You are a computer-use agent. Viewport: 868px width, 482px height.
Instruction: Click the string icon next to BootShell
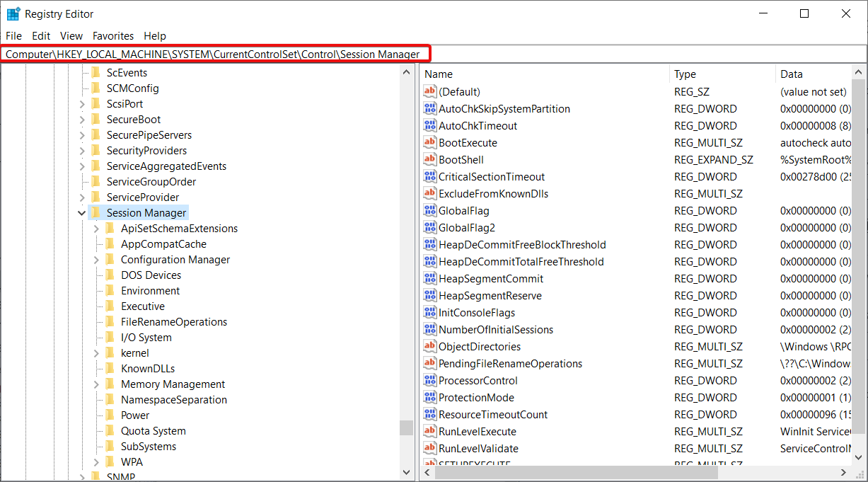pos(429,159)
